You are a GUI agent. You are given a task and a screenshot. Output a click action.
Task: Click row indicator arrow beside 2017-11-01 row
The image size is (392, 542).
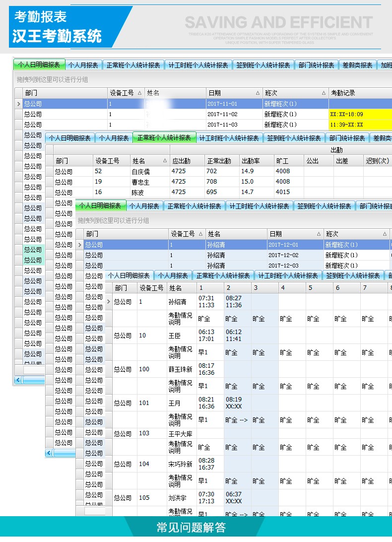(19, 104)
